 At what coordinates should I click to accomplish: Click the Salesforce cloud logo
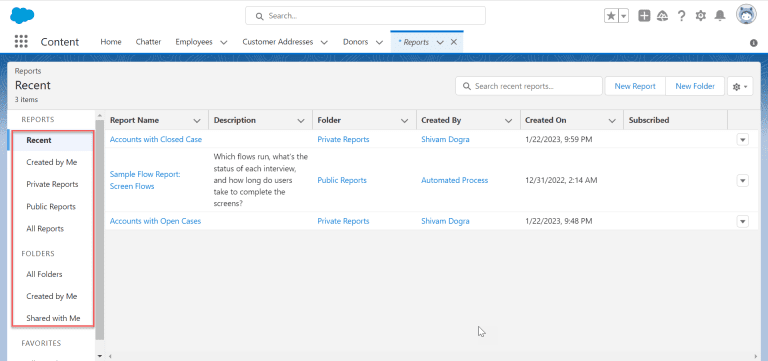pyautogui.click(x=22, y=16)
